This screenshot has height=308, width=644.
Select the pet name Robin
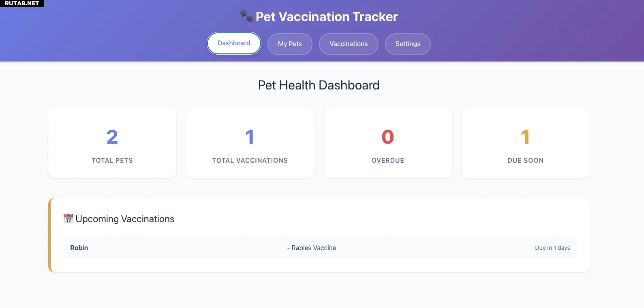(79, 248)
